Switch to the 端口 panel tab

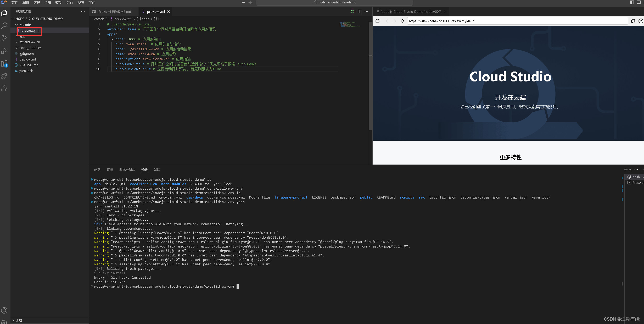[x=157, y=170]
